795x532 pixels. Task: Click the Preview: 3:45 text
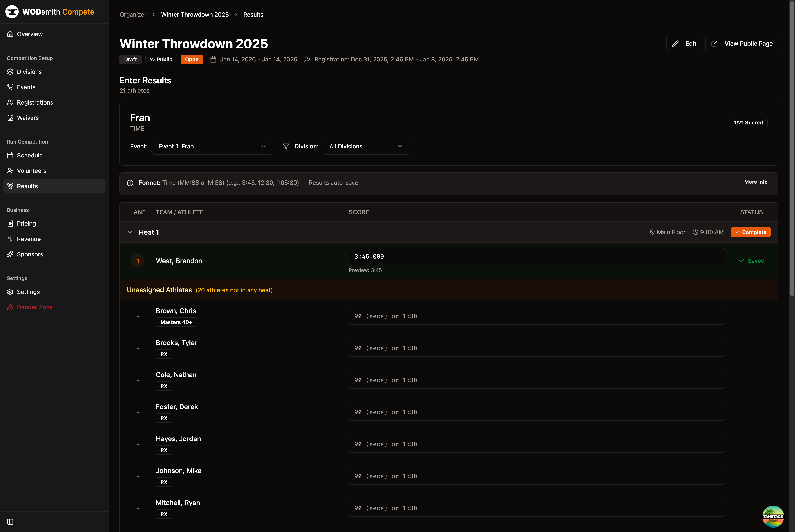[365, 270]
